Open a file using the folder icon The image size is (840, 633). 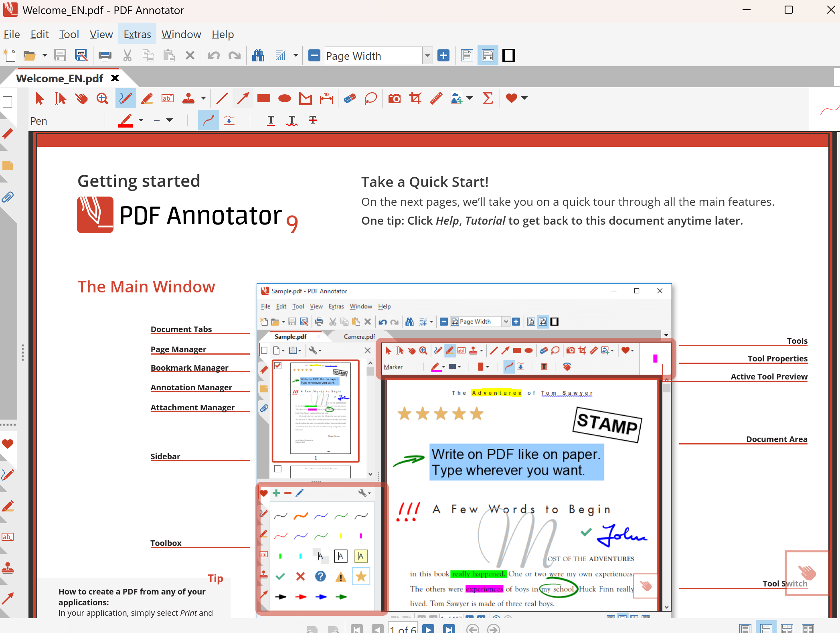(x=30, y=55)
